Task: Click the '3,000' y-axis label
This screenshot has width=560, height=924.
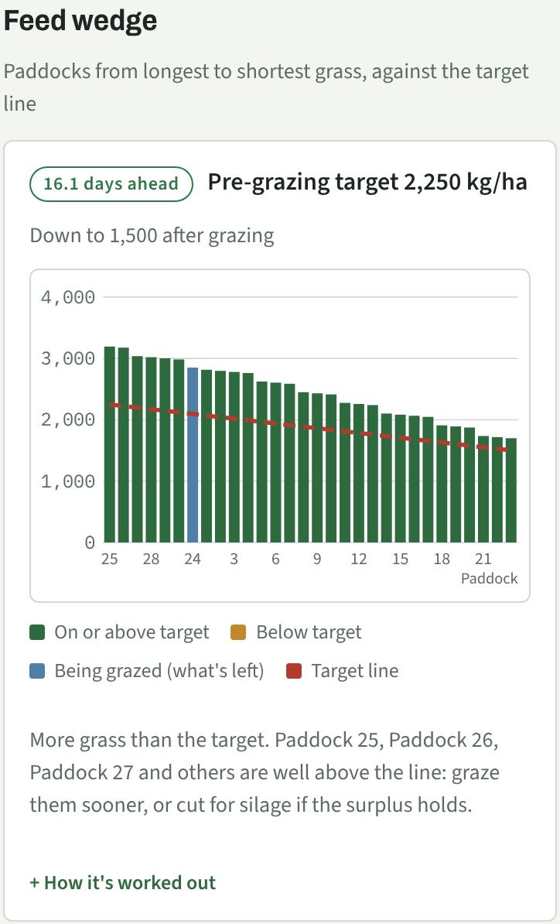Action: tap(68, 358)
